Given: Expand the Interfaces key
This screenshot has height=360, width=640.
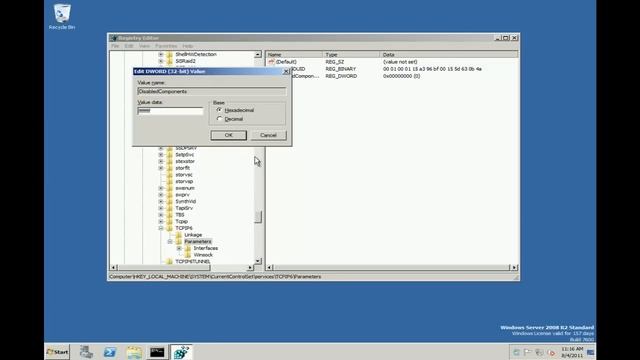Looking at the screenshot, I should click(x=179, y=248).
